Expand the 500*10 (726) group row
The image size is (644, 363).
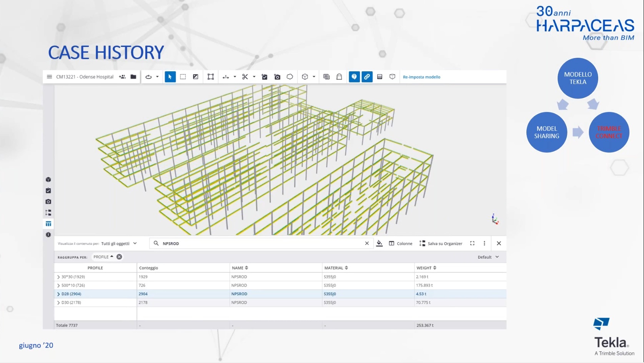click(x=58, y=285)
